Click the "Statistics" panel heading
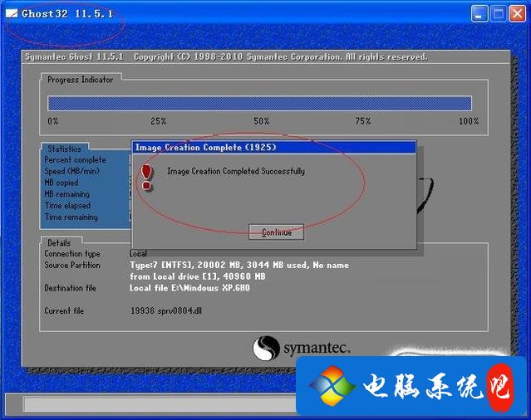The width and height of the screenshot is (531, 420). click(x=64, y=149)
